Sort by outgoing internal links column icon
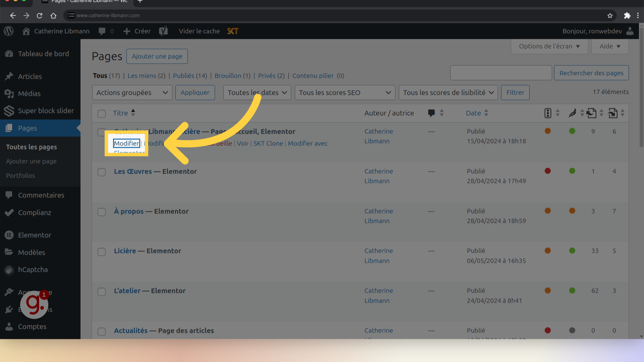The image size is (644, 362). click(x=592, y=113)
